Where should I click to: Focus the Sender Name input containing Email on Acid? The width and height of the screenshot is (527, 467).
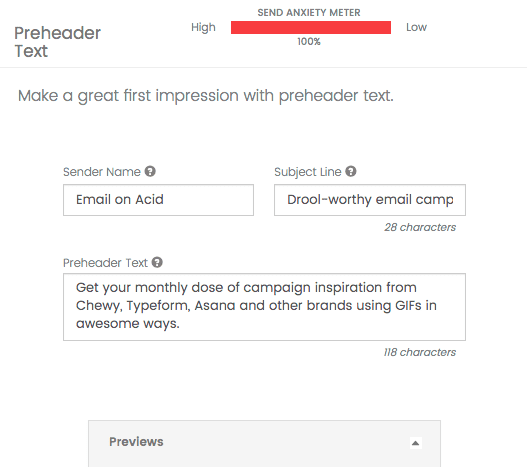coord(158,200)
